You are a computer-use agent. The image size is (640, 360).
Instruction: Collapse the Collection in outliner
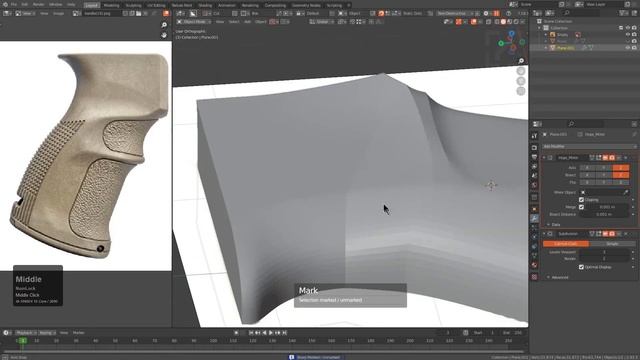(540, 28)
